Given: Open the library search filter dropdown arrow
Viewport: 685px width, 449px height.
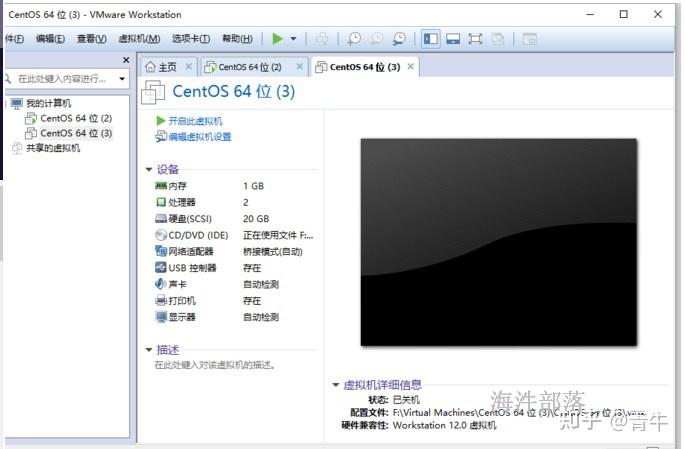Looking at the screenshot, I should point(122,79).
